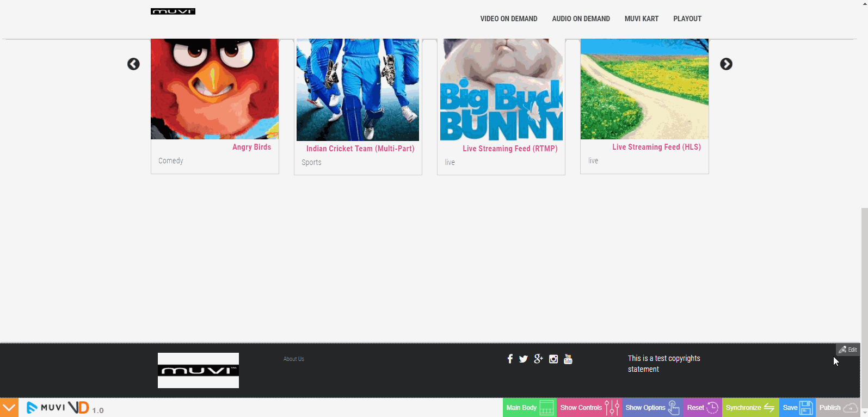Viewport: 868px width, 417px height.
Task: Select Main Body in builder toolbar
Action: coord(530,408)
